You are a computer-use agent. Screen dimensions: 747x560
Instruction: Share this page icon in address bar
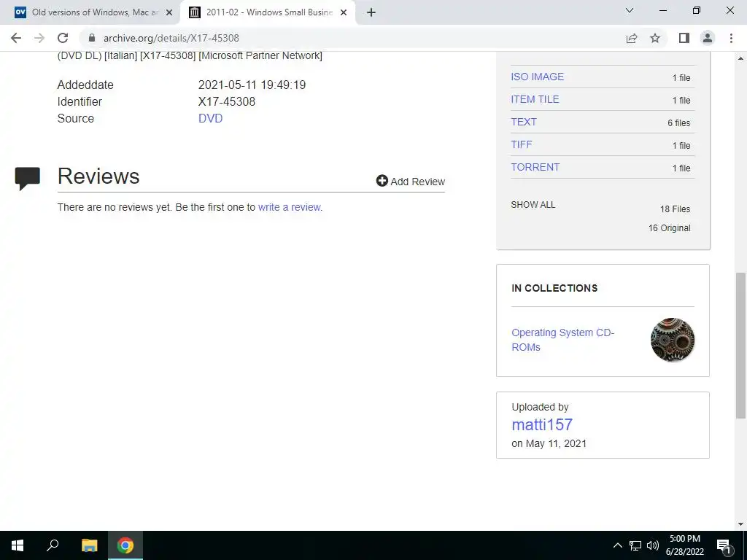pos(632,38)
